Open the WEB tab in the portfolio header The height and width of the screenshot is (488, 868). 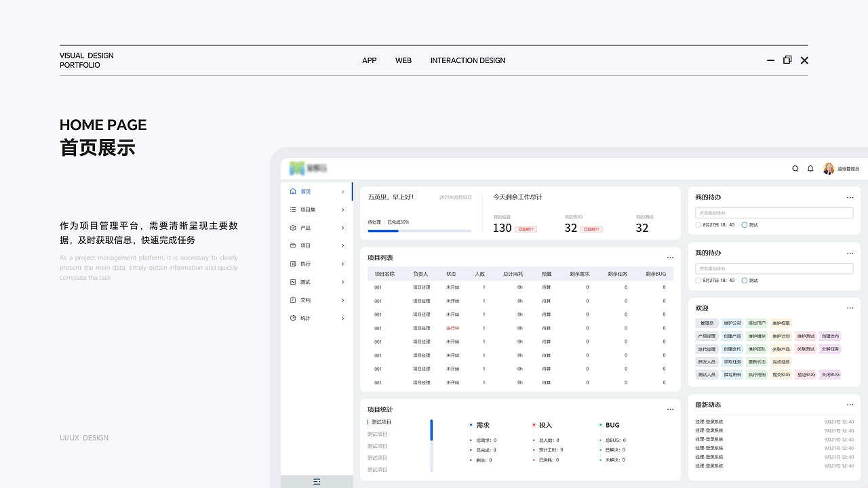403,60
